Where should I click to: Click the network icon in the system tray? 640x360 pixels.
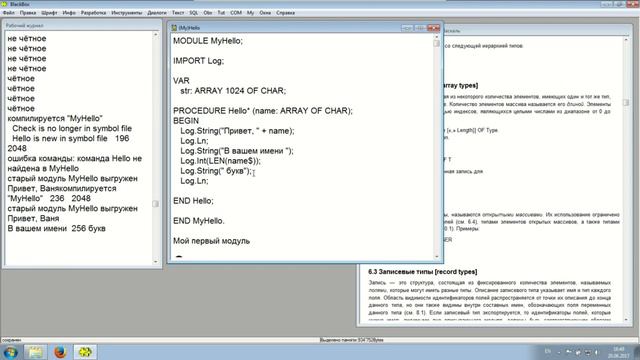coord(588,352)
